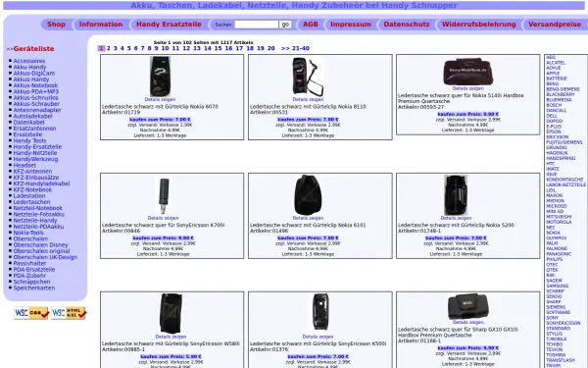Go to results page 10

coord(165,48)
